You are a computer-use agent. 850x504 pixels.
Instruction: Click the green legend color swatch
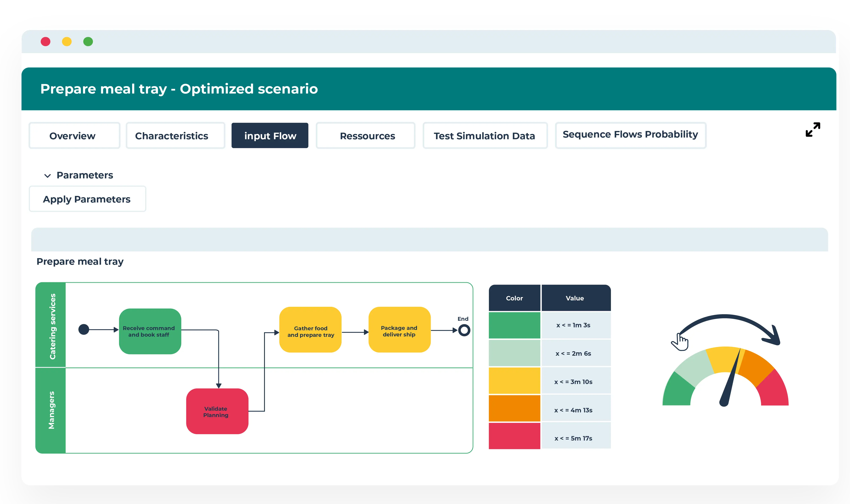[x=514, y=325]
